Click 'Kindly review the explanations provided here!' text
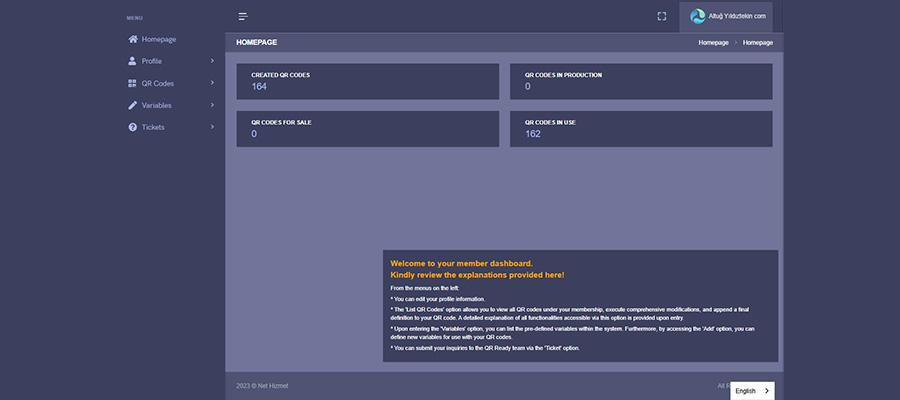The height and width of the screenshot is (400, 900). click(x=478, y=275)
